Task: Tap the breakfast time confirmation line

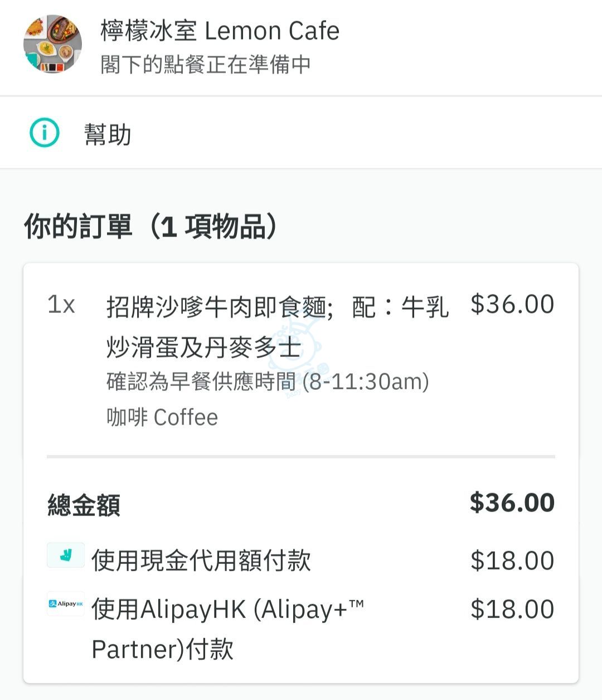Action: [268, 382]
